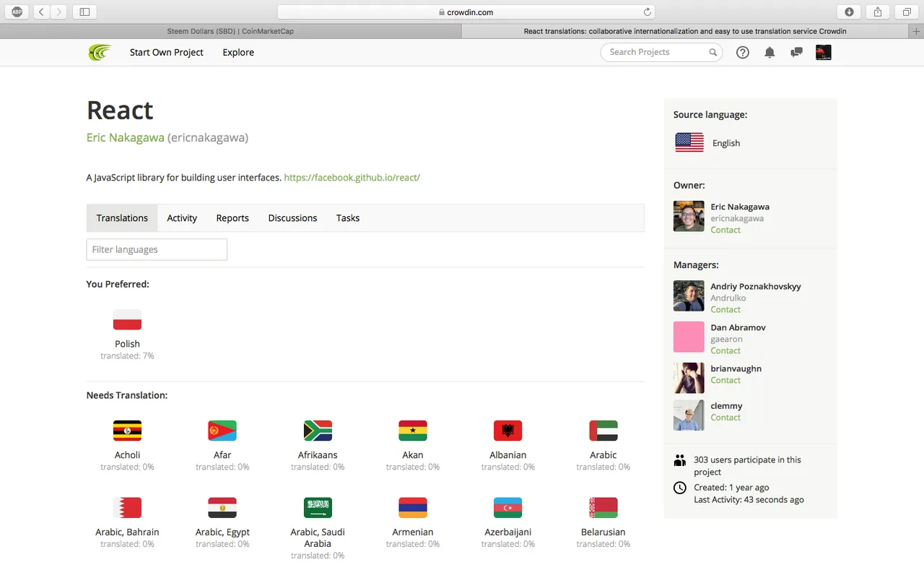Click the AdBlock Plus extension icon
924x578 pixels.
pos(17,12)
